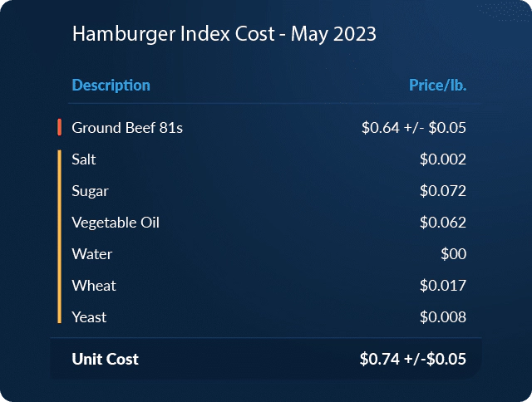Select the Sugar row label

[x=90, y=191]
